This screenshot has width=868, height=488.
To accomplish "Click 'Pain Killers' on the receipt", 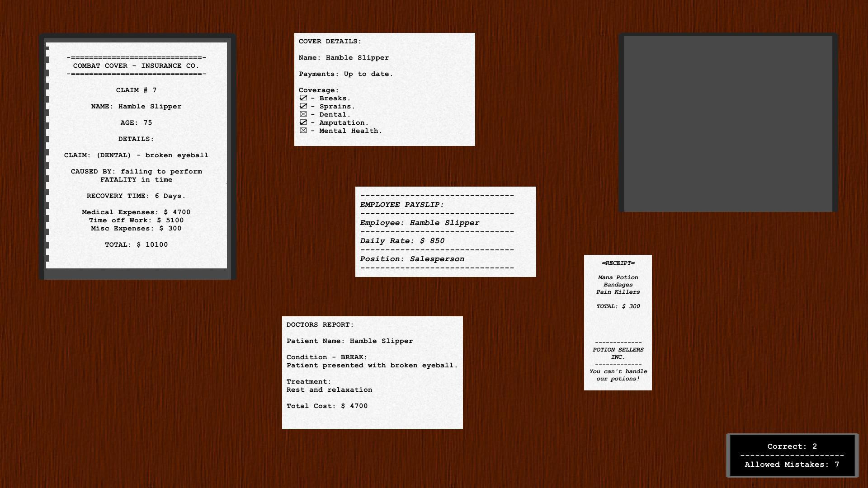I will click(618, 292).
